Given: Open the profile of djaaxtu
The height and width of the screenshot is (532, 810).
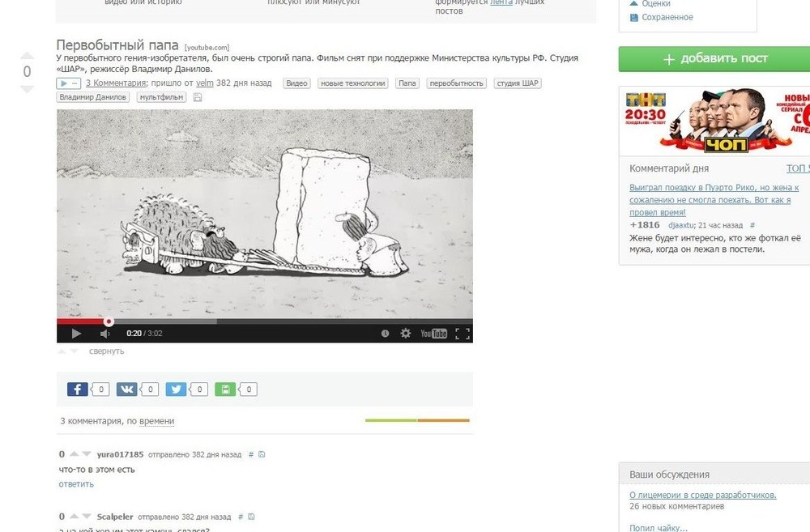Looking at the screenshot, I should click(681, 225).
